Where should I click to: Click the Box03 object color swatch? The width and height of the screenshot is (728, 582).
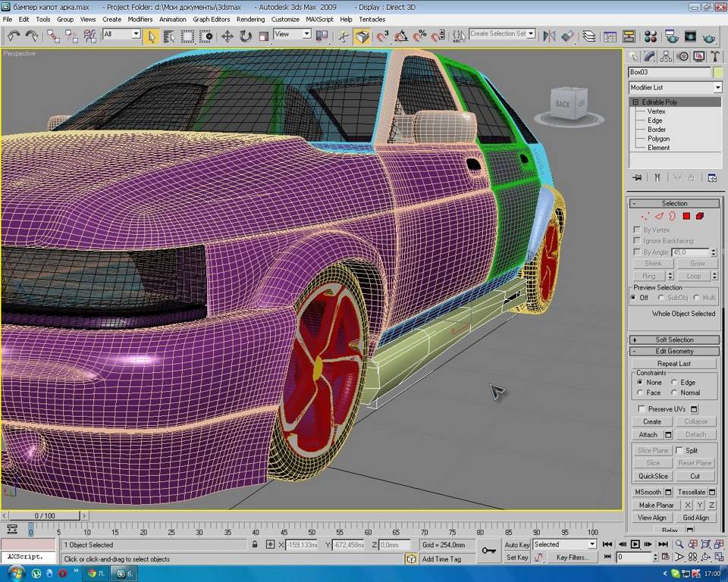click(x=717, y=72)
